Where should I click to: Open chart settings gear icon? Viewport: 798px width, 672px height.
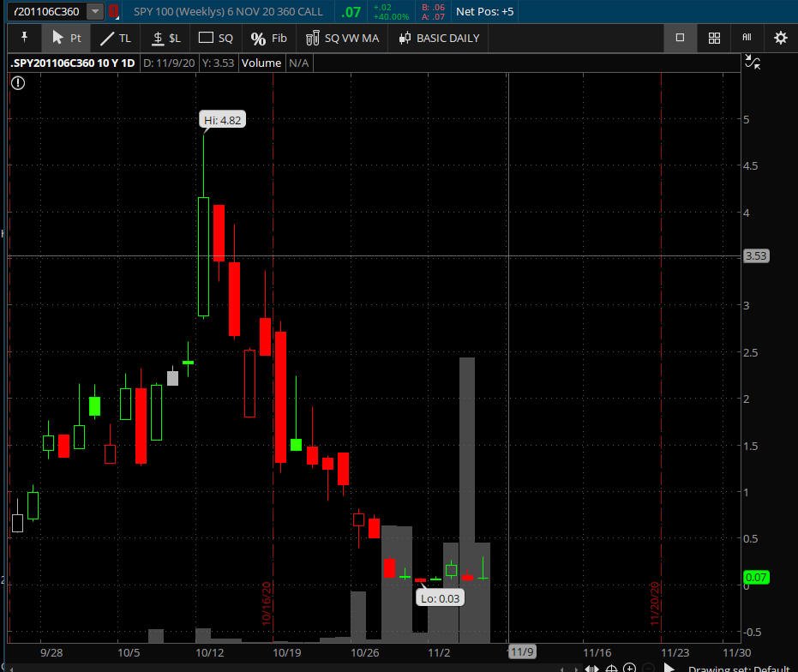(x=780, y=38)
